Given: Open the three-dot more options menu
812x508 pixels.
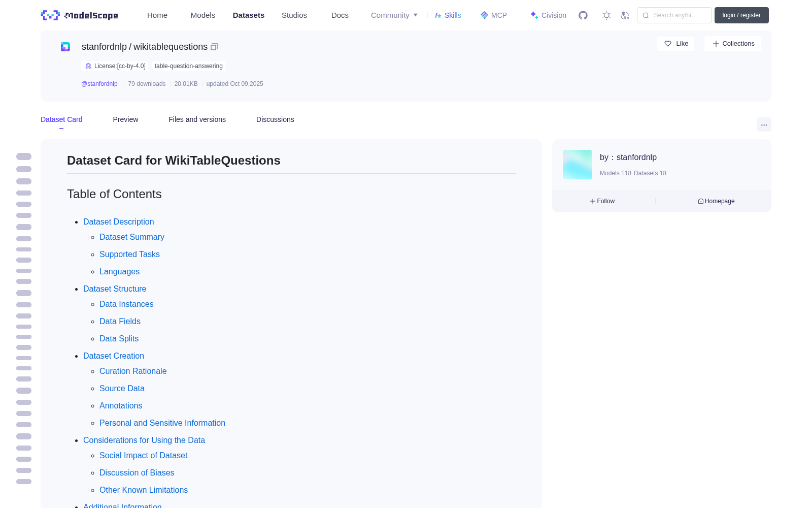Looking at the screenshot, I should (x=764, y=124).
